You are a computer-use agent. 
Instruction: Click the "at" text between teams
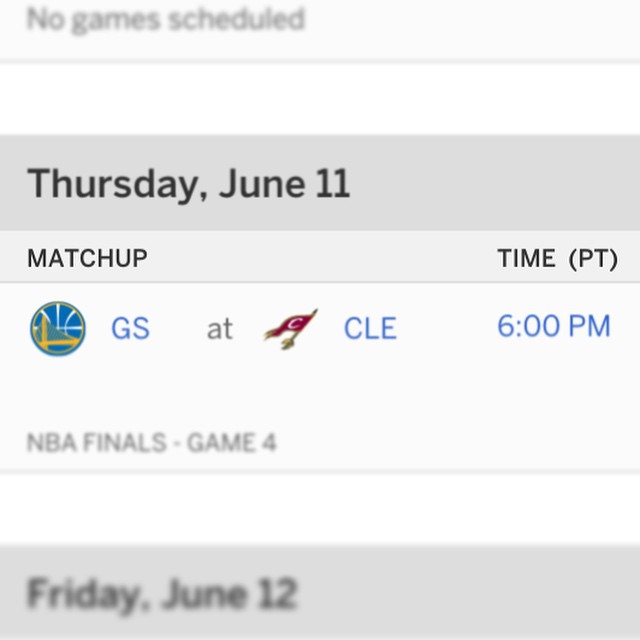pos(220,329)
